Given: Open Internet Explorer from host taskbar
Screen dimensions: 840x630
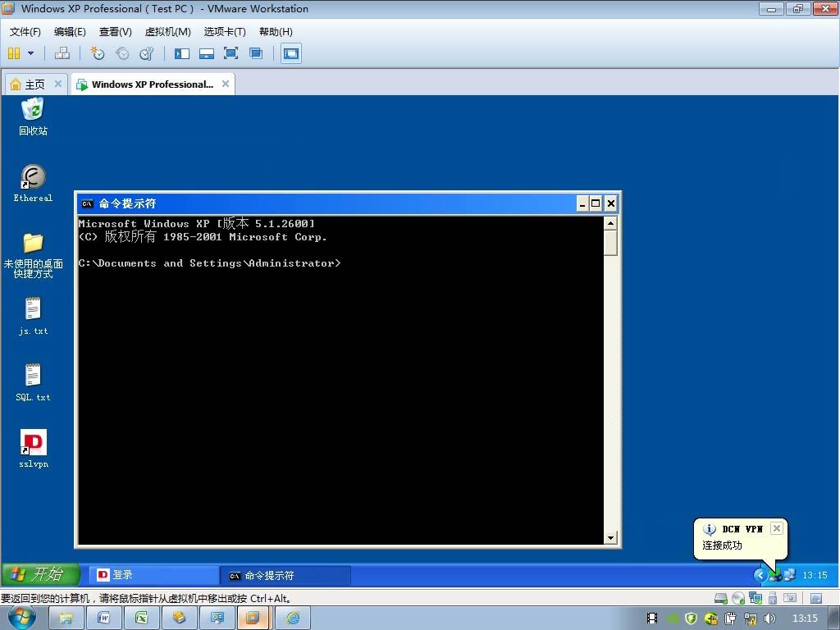Looking at the screenshot, I should click(293, 619).
